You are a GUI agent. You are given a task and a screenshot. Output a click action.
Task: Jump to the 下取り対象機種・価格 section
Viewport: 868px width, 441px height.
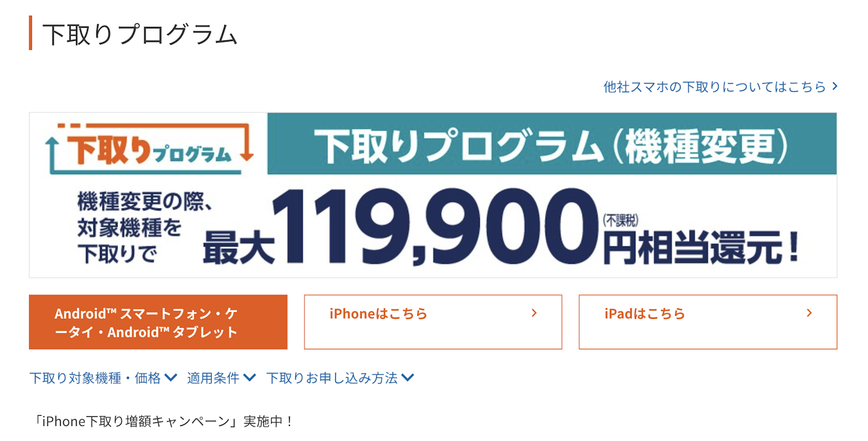tap(95, 378)
